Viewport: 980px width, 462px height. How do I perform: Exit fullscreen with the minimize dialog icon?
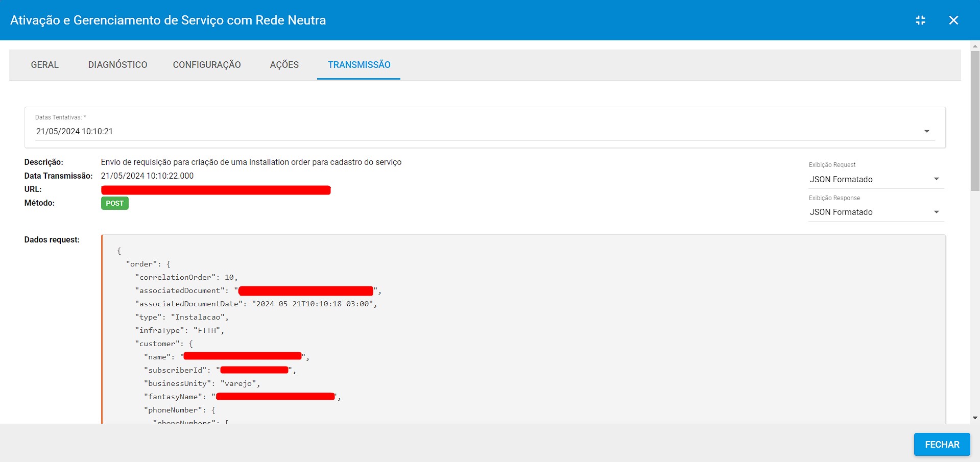pyautogui.click(x=920, y=20)
